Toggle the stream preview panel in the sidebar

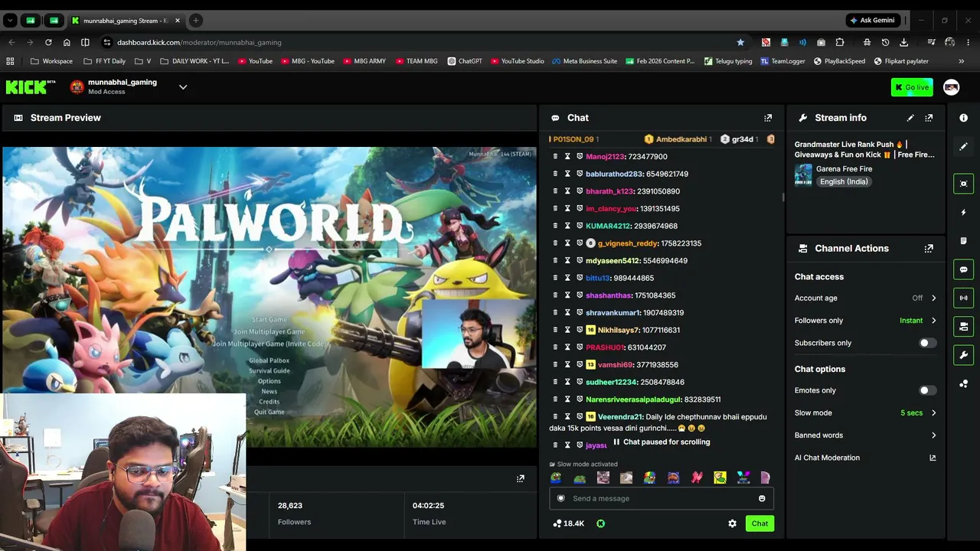click(963, 184)
